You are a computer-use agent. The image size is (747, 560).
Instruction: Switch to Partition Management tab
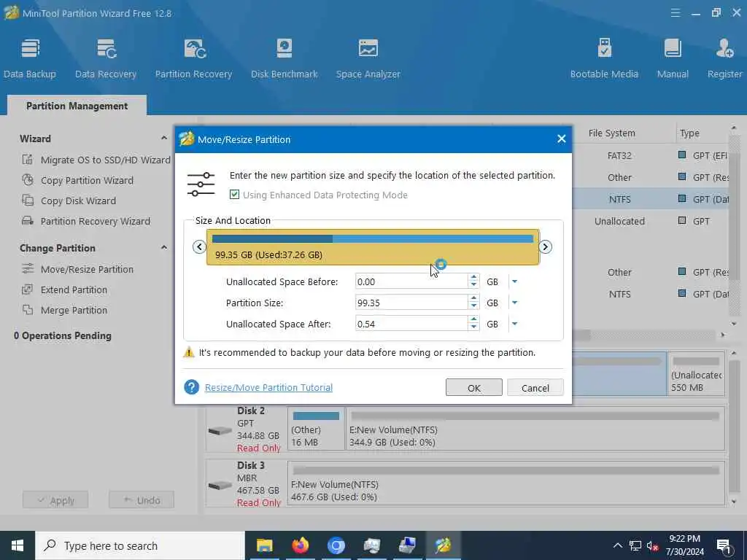[77, 106]
